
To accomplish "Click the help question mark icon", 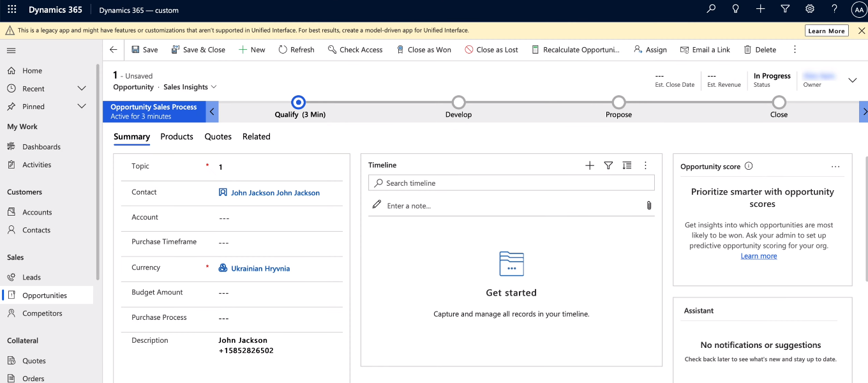I will [834, 9].
